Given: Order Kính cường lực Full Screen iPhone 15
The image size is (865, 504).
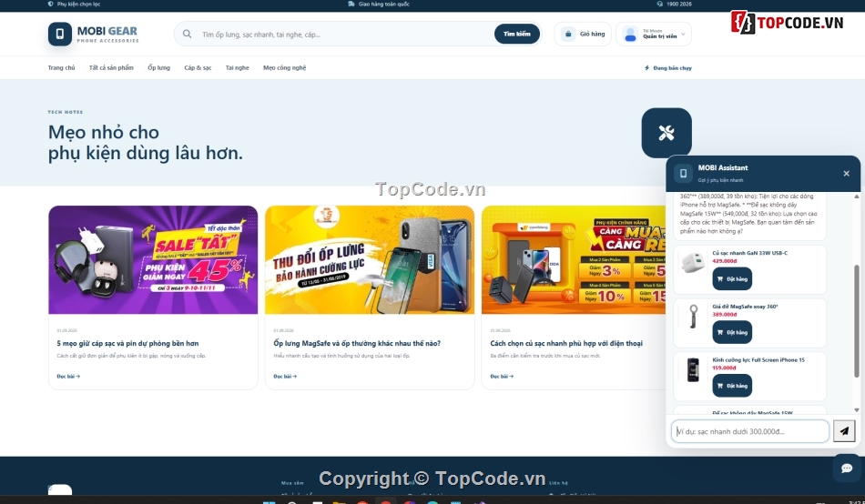Looking at the screenshot, I should (x=732, y=386).
